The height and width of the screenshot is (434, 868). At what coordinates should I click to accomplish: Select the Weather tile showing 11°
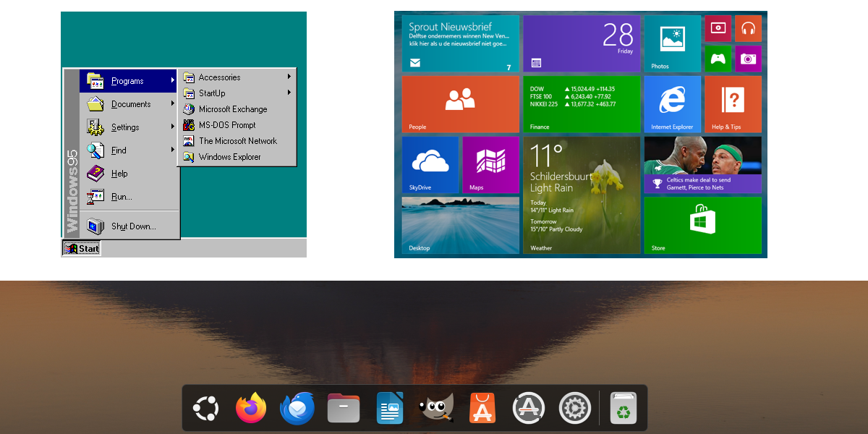tap(581, 195)
